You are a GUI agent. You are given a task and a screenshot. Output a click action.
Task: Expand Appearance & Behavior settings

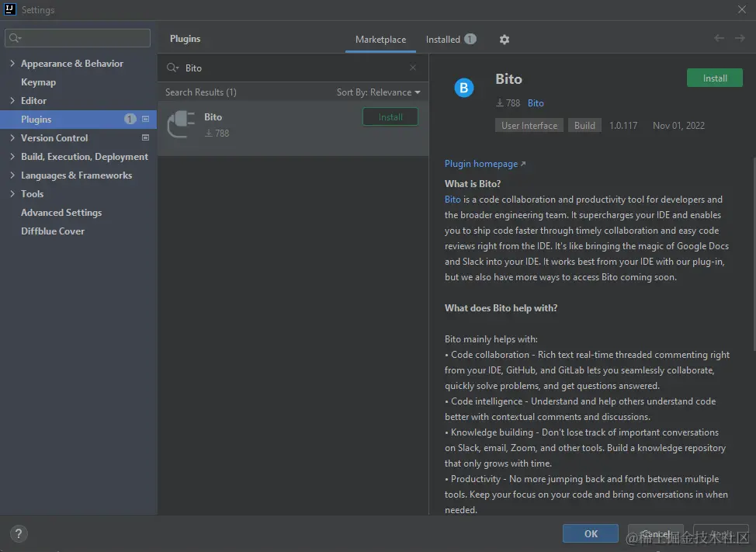(x=12, y=63)
